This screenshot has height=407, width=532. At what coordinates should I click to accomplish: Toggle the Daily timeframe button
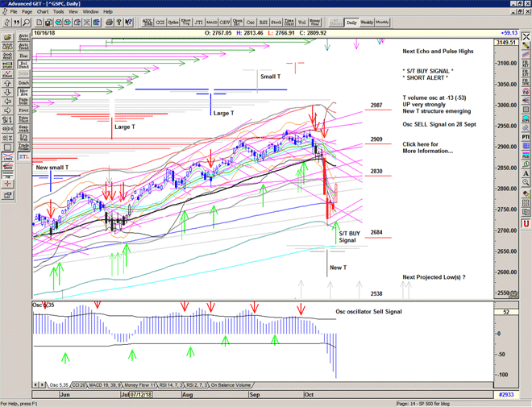351,23
